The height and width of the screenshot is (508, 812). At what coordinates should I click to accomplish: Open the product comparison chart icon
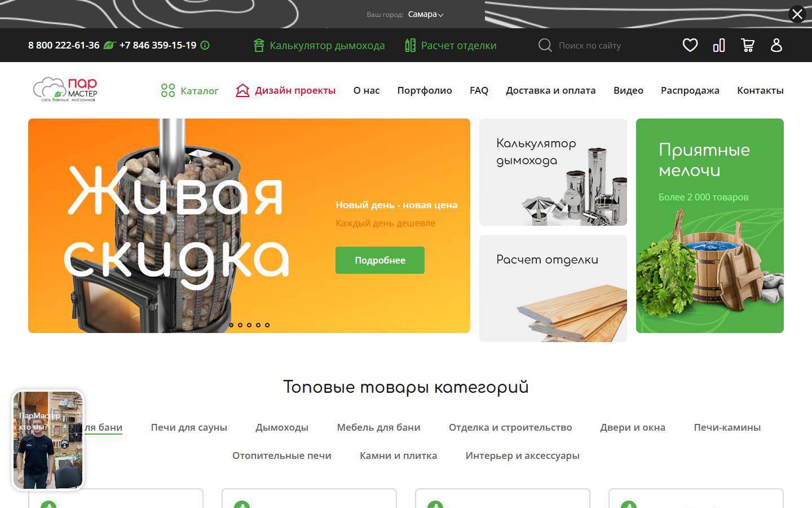click(x=719, y=45)
